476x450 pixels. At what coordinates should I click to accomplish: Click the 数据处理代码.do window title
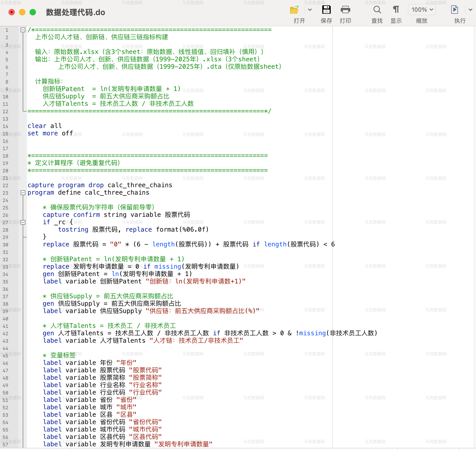(76, 12)
